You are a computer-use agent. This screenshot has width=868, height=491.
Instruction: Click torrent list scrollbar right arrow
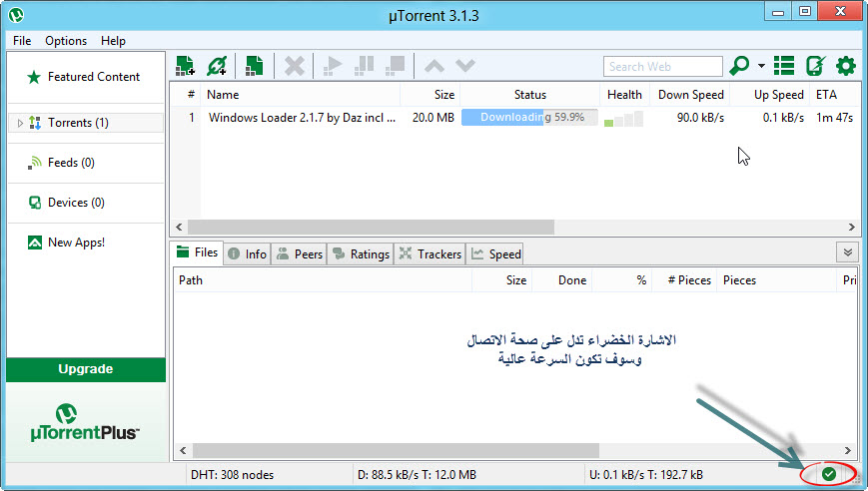852,227
